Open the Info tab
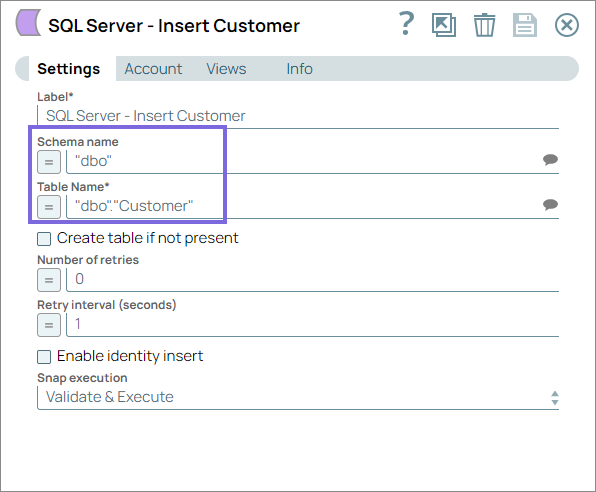The height and width of the screenshot is (492, 596). click(300, 69)
